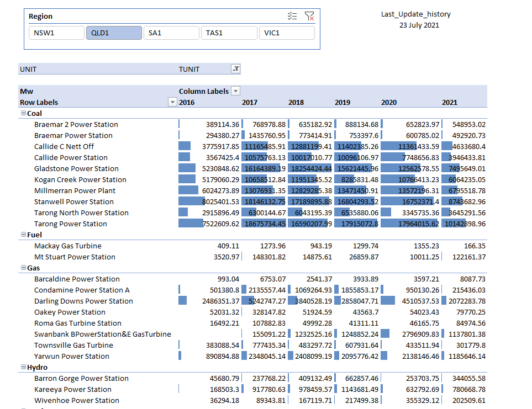Clear the Region slicer filter

pos(309,17)
